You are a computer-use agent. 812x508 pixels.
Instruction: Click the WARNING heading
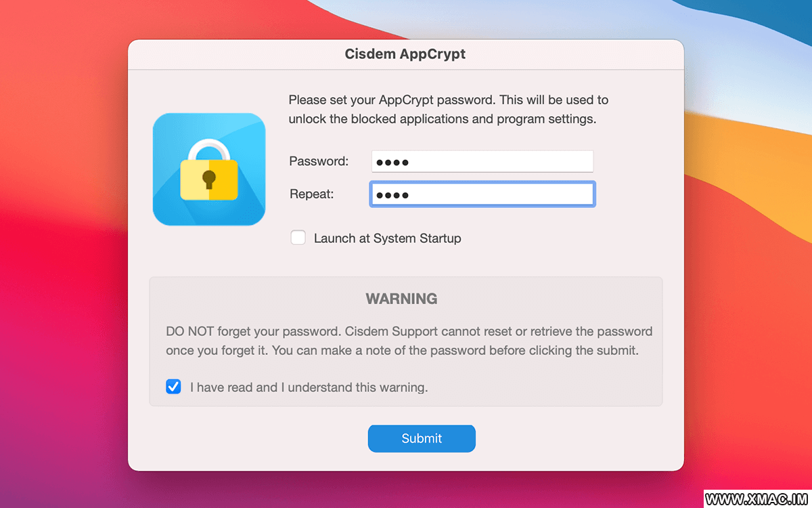(402, 299)
